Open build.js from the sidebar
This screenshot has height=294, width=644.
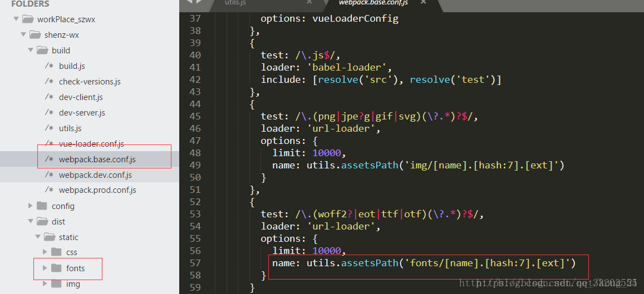[72, 66]
